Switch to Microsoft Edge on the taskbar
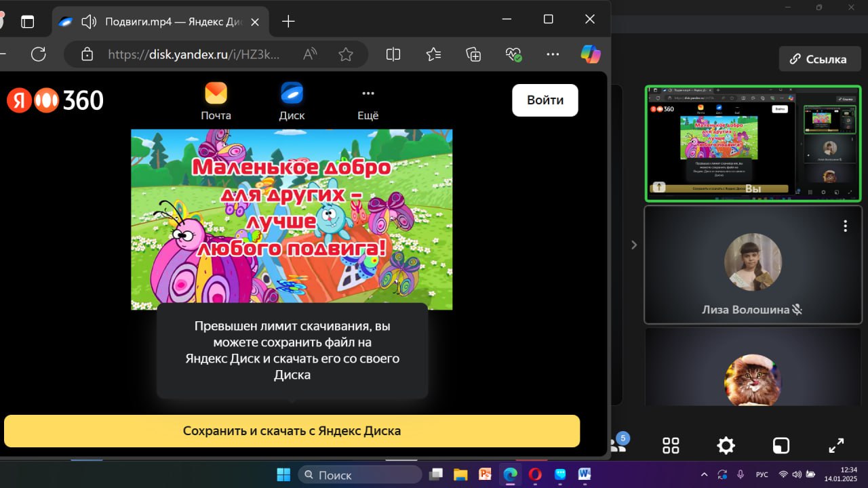The height and width of the screenshot is (488, 868). tap(510, 474)
